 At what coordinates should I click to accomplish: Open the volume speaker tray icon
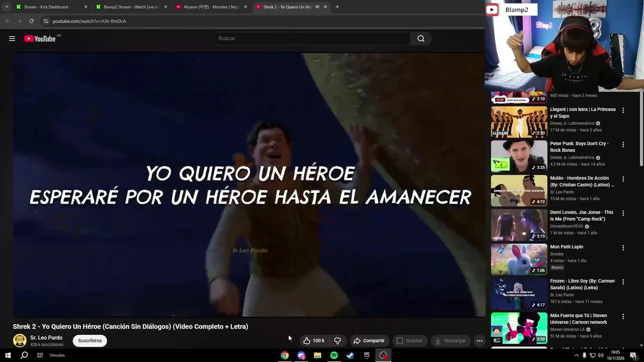pos(601,355)
